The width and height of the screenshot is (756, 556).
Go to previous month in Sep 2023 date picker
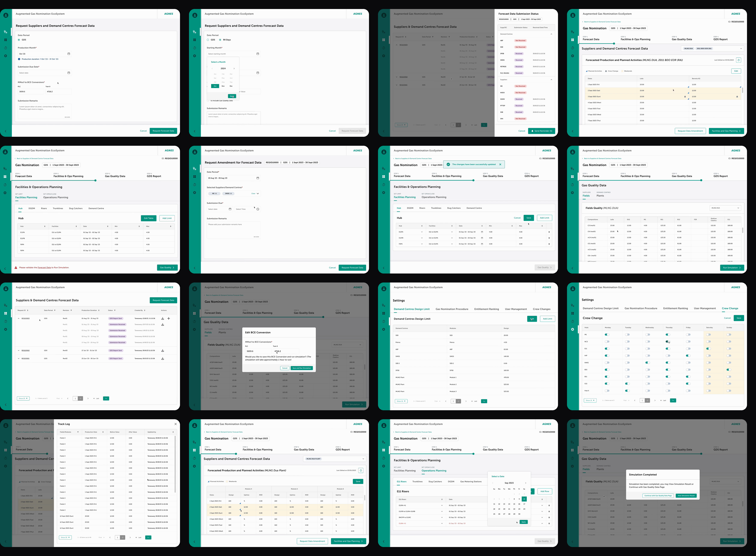click(x=493, y=483)
